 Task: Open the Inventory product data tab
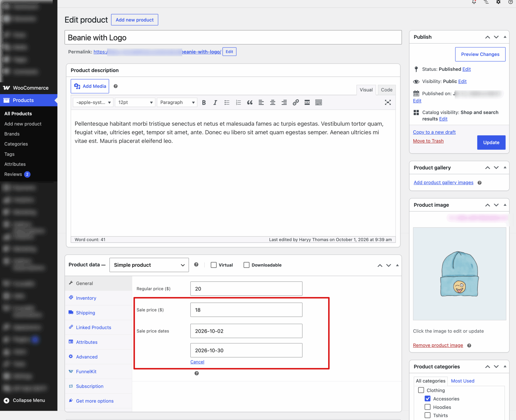[99, 298]
